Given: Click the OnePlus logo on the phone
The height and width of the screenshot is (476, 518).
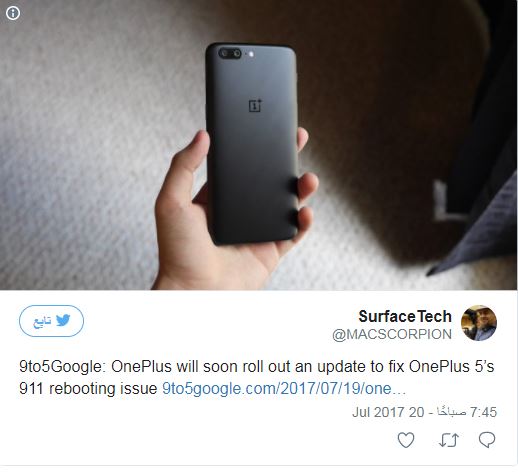Looking at the screenshot, I should [255, 106].
